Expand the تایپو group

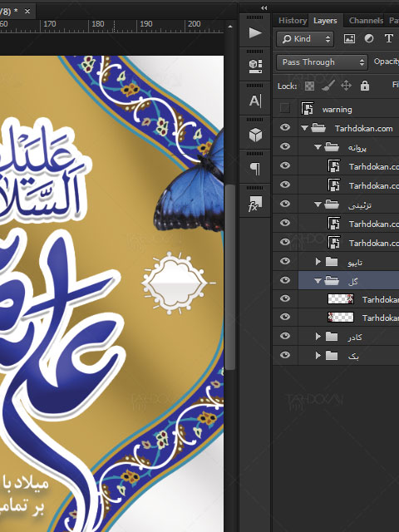tap(318, 262)
